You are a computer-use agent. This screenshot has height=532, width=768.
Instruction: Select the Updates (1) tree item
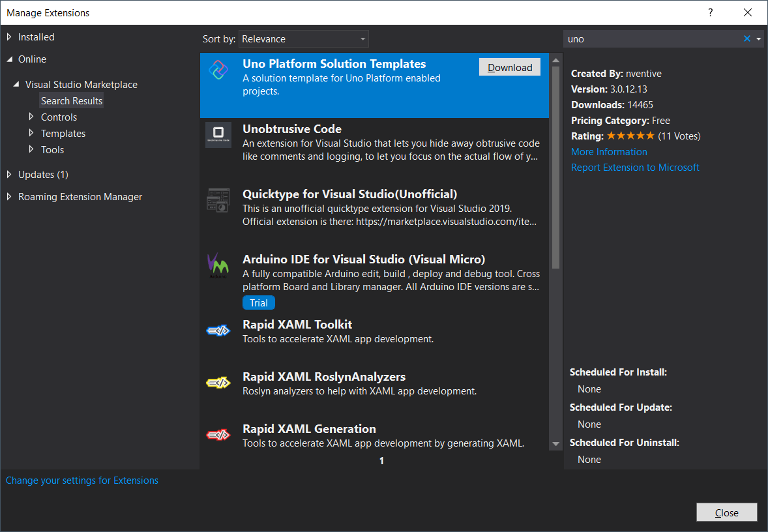pyautogui.click(x=43, y=174)
